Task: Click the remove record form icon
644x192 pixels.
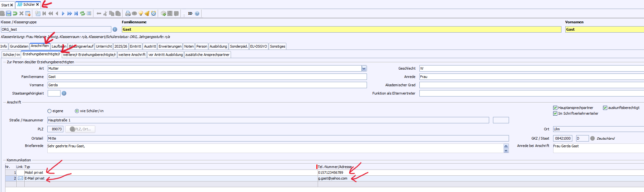Action: point(28,13)
